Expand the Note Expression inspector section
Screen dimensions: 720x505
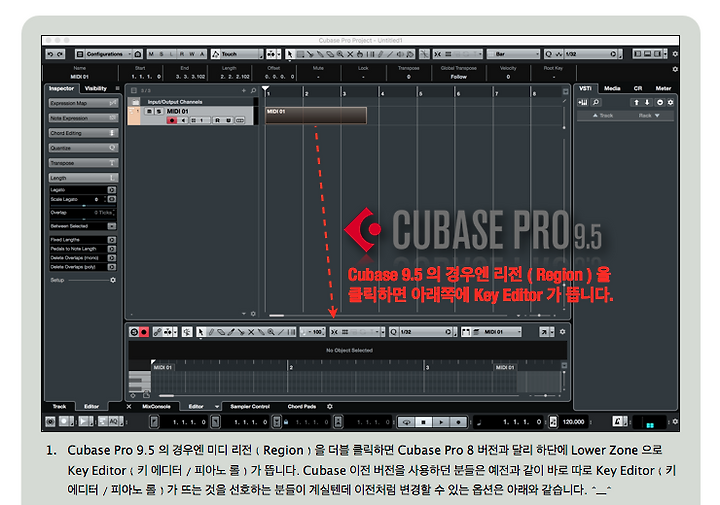[84, 118]
